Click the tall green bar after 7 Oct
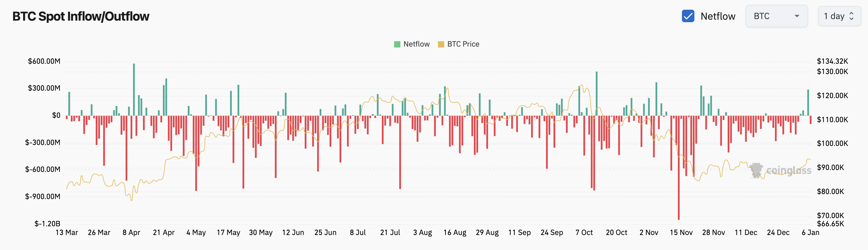The width and height of the screenshot is (868, 250). point(596,93)
